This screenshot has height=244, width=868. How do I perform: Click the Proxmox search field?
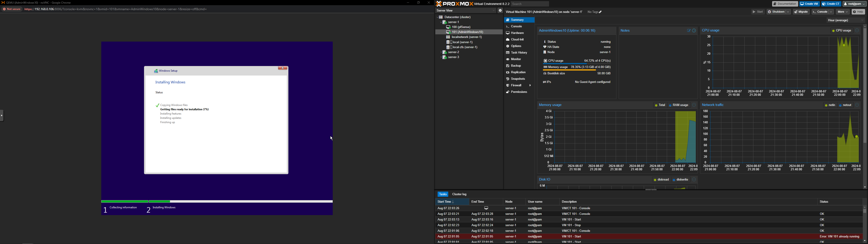click(530, 4)
